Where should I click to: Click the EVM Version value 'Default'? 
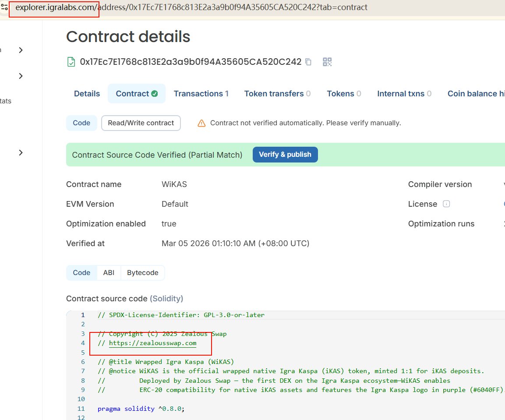pyautogui.click(x=175, y=204)
